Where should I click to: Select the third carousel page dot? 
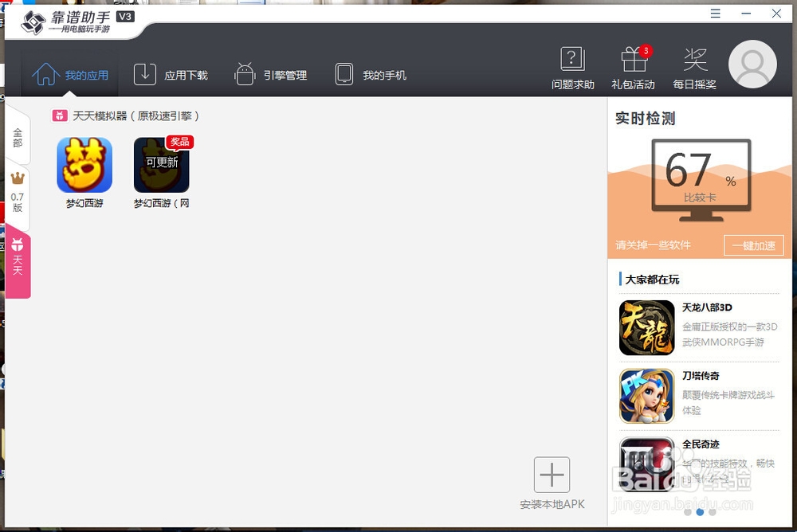[713, 512]
